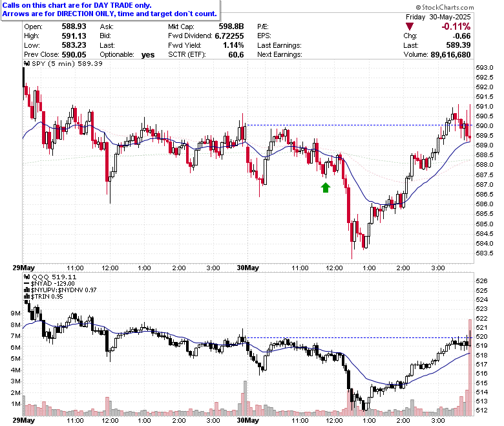The height and width of the screenshot is (426, 504).
Task: Click the green up arrow marker
Action: [326, 187]
